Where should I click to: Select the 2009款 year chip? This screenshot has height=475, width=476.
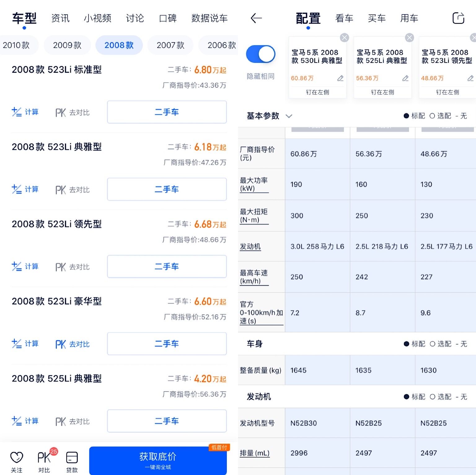click(67, 45)
